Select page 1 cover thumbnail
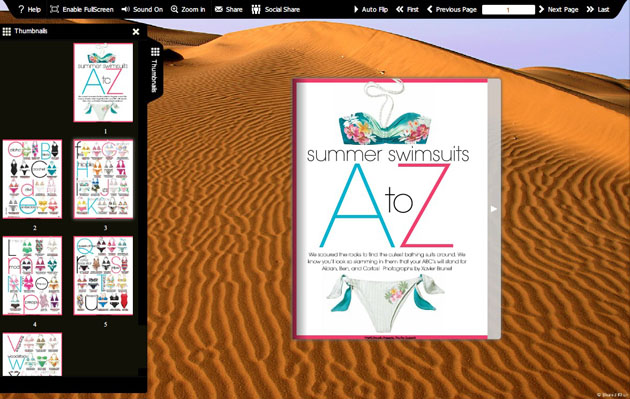Viewport: 630px width, 399px height. coord(103,82)
